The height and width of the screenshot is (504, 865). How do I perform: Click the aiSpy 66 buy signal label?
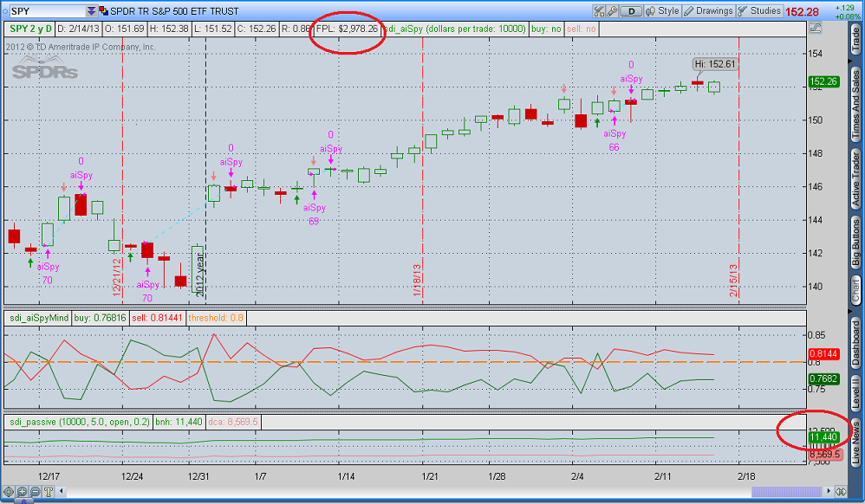click(615, 140)
